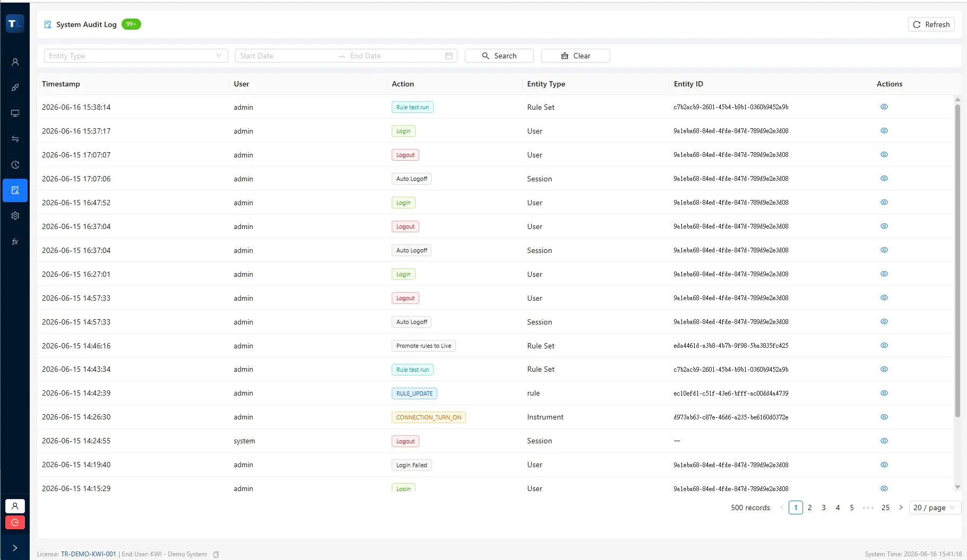
Task: Open the history clock sidebar icon
Action: (15, 164)
